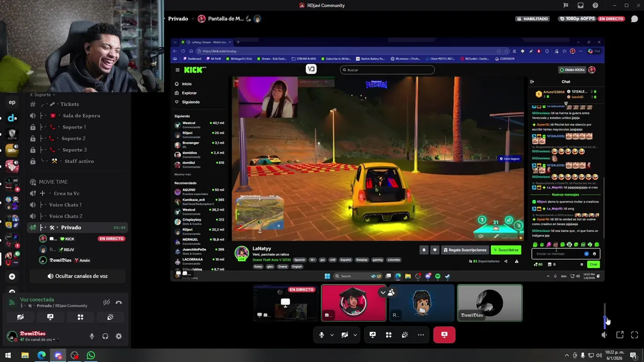The height and width of the screenshot is (362, 644).
Task: Toggle noise suppression icon in voice panel
Action: (107, 302)
